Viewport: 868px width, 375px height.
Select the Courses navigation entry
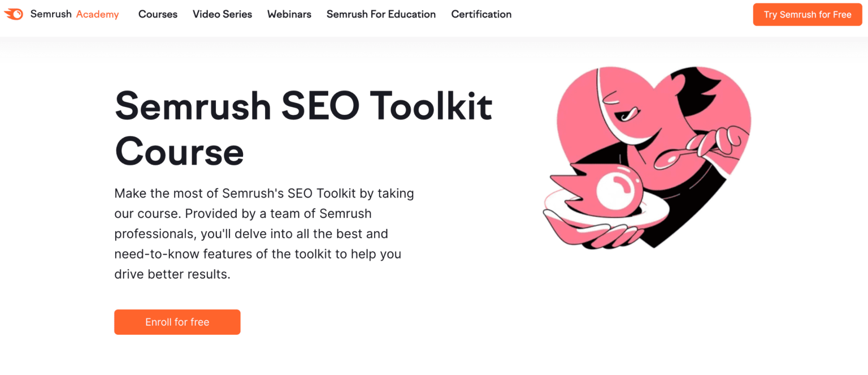tap(158, 14)
